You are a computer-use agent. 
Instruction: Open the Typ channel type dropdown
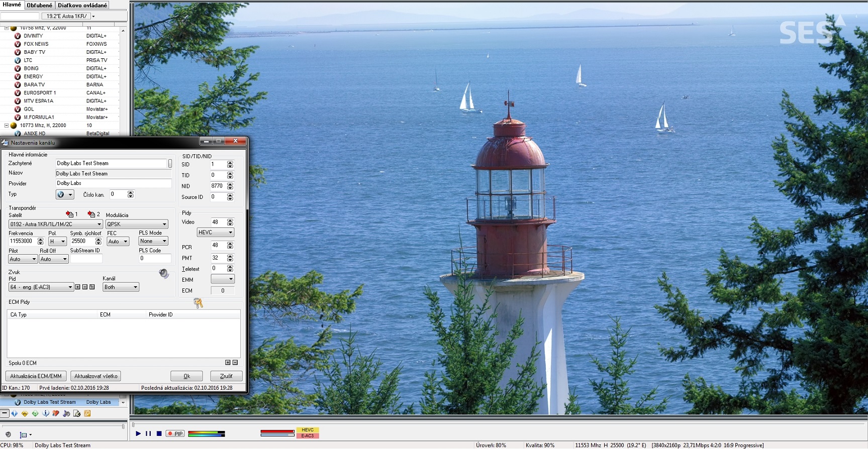pos(65,194)
